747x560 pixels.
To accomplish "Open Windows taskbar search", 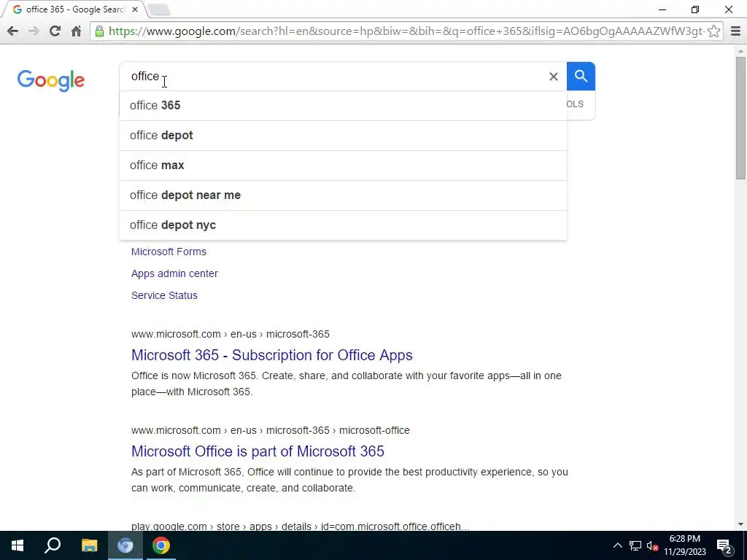I will click(53, 545).
